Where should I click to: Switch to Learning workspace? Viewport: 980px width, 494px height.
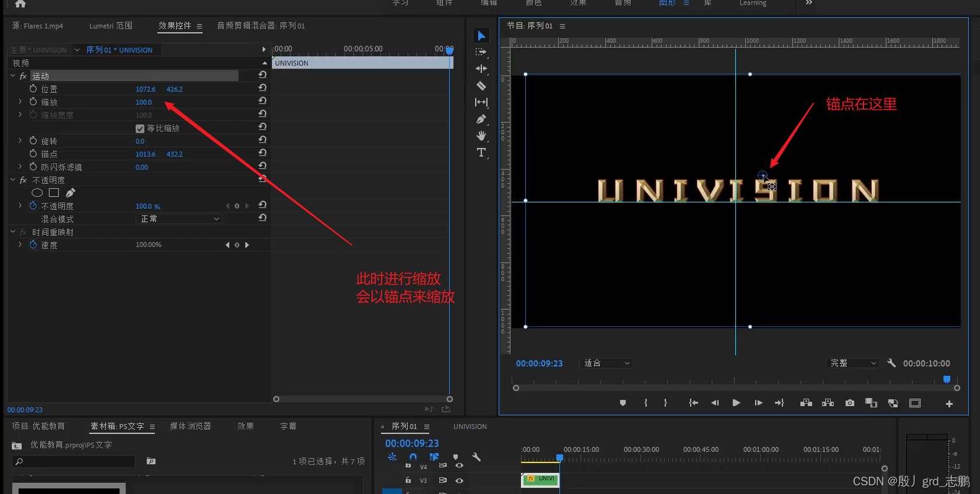(753, 3)
